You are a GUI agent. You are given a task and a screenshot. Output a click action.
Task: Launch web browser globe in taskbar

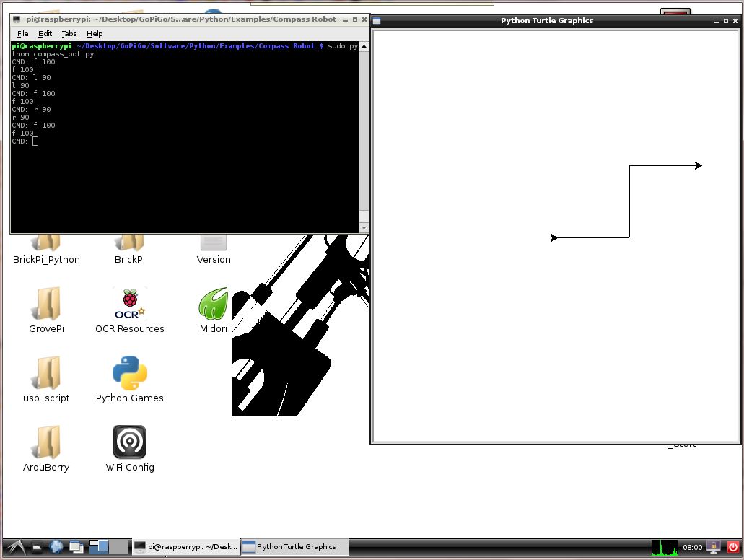coord(56,547)
